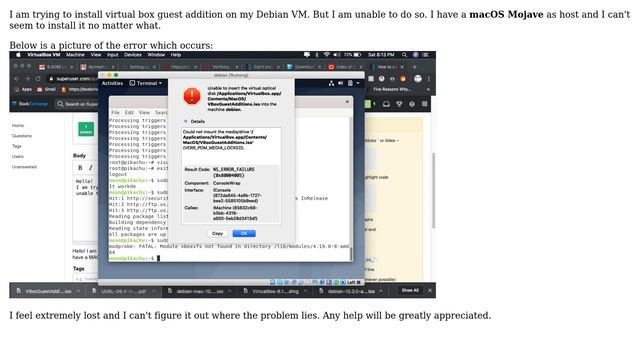Image resolution: width=640 pixels, height=360 pixels.
Task: Switch to the 'Download' browser tab
Action: point(304,67)
